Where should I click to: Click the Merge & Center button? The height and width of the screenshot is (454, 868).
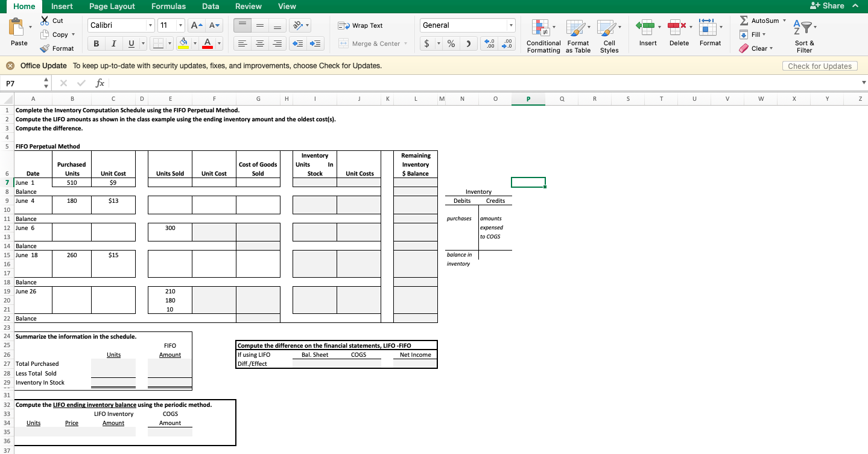(x=373, y=43)
